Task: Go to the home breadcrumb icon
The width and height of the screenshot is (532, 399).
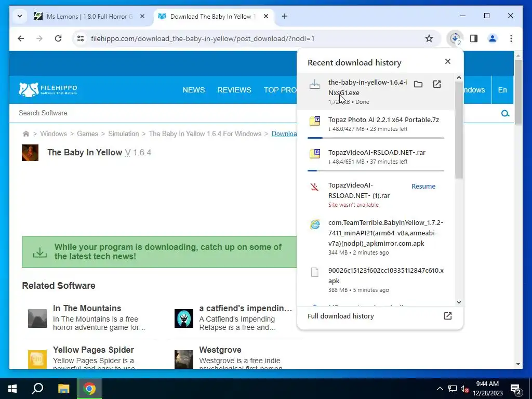Action: (x=26, y=134)
